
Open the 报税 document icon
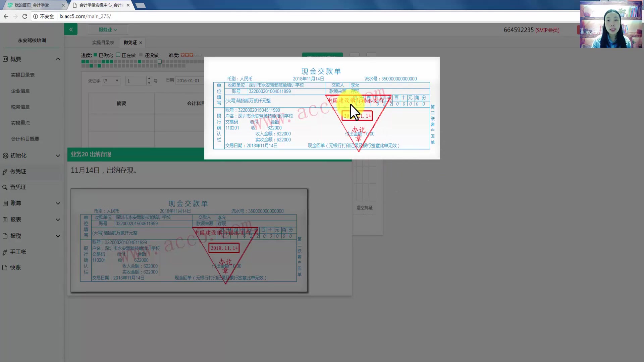(5, 236)
